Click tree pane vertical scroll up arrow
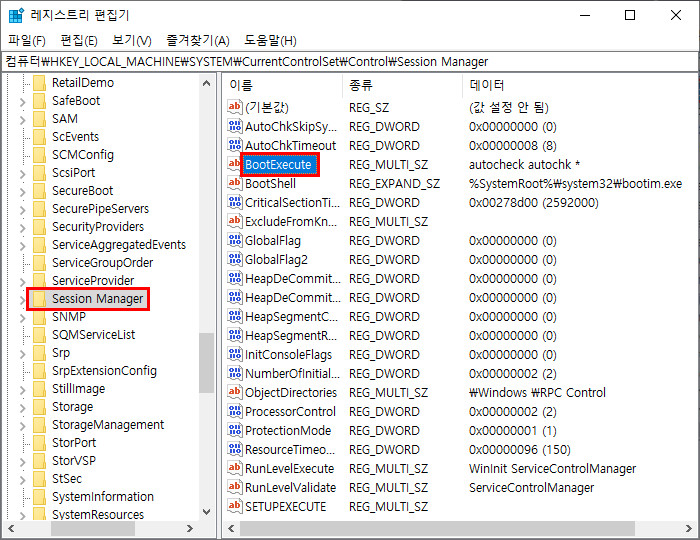The image size is (700, 540). coord(206,83)
